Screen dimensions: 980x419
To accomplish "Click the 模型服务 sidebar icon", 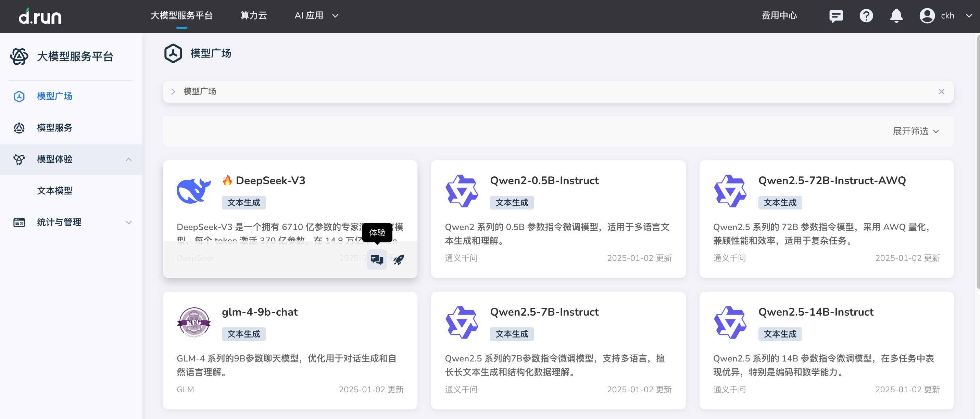I will click(19, 128).
